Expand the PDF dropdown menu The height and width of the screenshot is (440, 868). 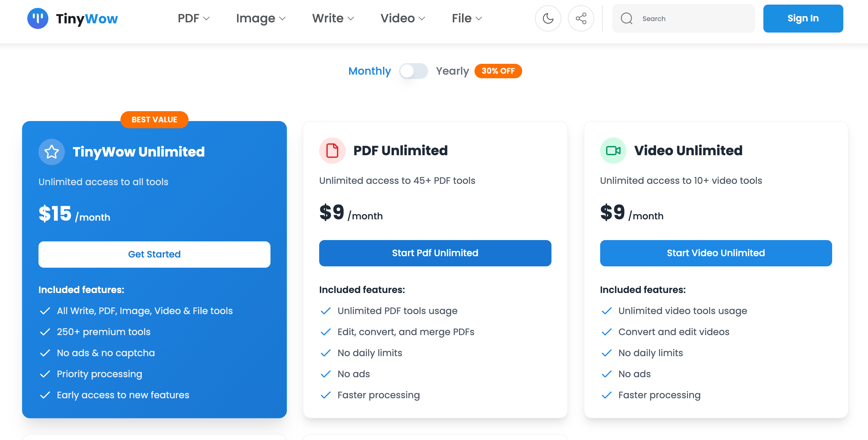193,18
